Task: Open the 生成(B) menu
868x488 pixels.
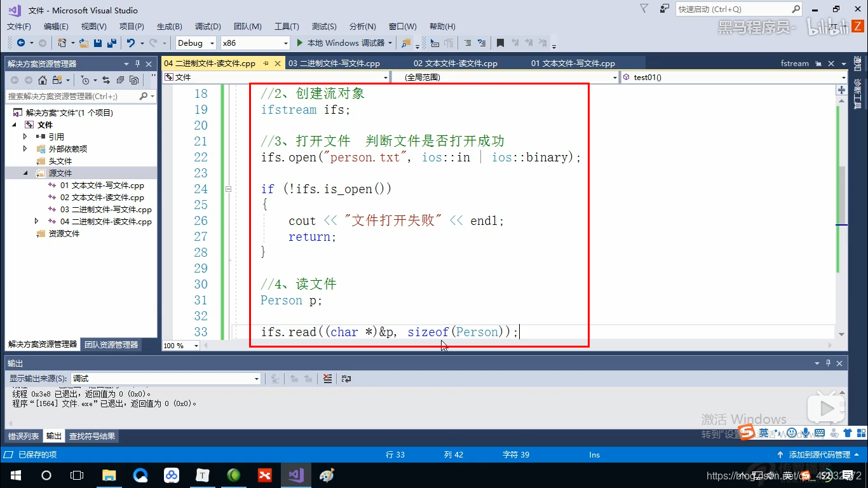Action: coord(169,26)
